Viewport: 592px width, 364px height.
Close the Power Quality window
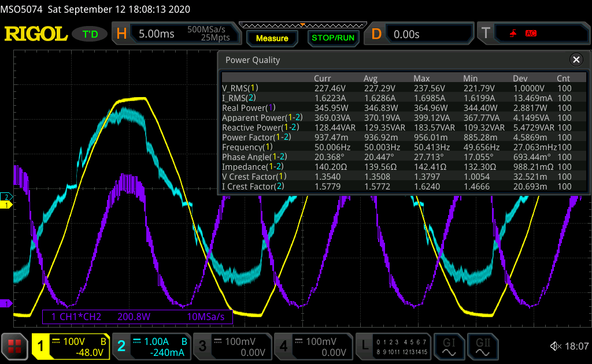point(576,60)
